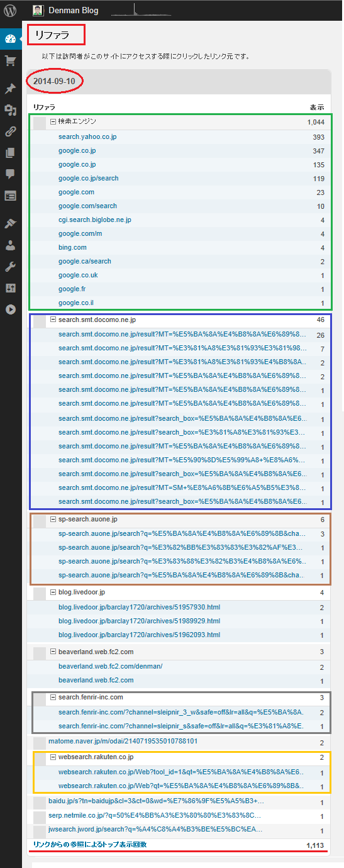Open Posts via the pushpin icon

(10, 89)
